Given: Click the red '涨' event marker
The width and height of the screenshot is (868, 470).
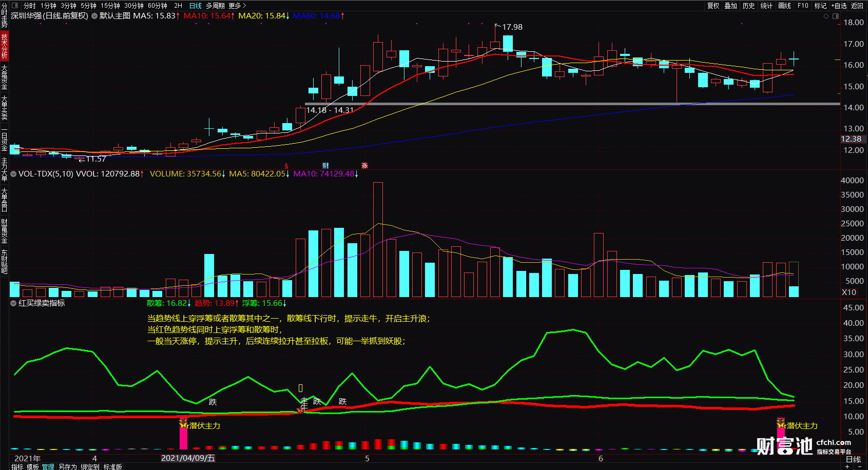Looking at the screenshot, I should point(364,166).
